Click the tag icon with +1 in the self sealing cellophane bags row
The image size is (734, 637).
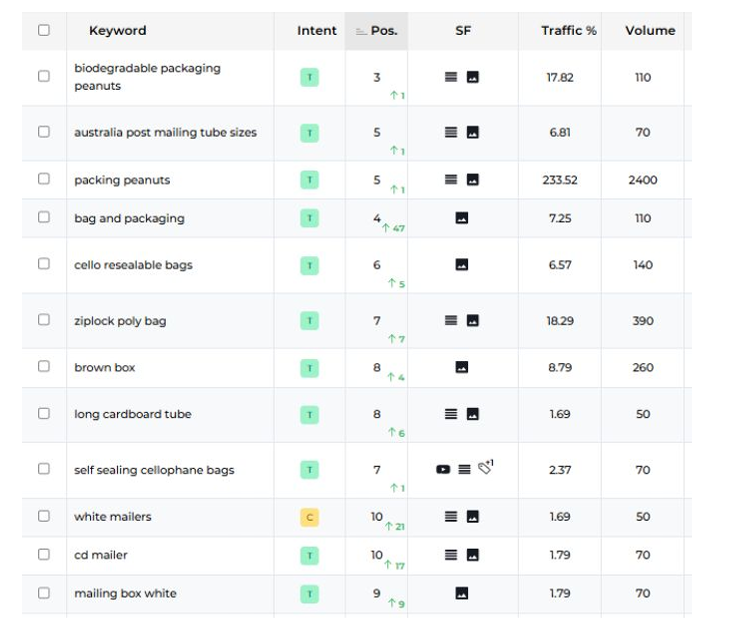486,466
